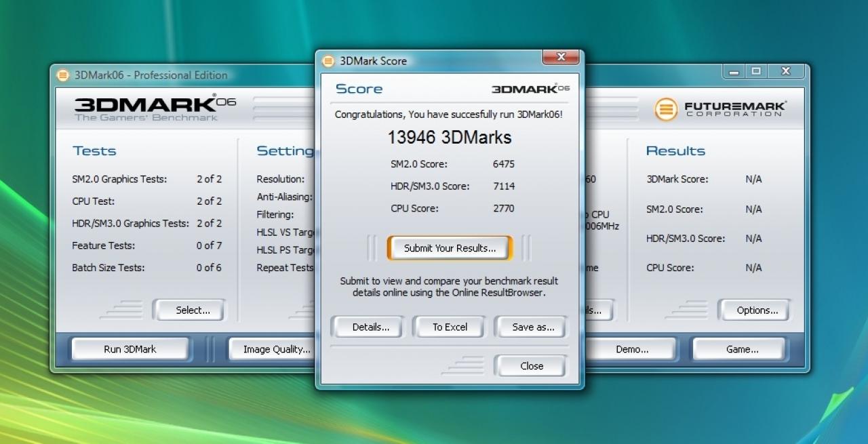Click 3DMark Score N/A row in Results
Image resolution: width=868 pixels, height=444 pixels.
[704, 180]
